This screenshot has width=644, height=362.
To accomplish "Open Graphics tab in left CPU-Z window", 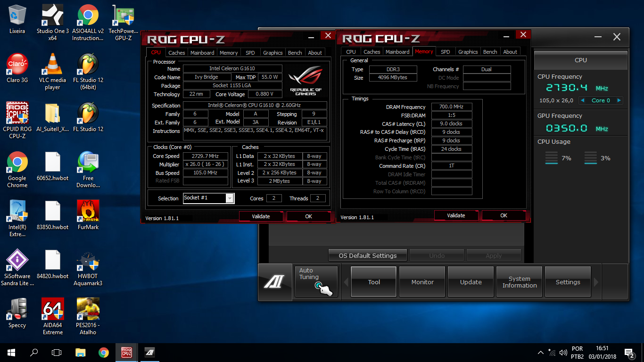I will [273, 53].
